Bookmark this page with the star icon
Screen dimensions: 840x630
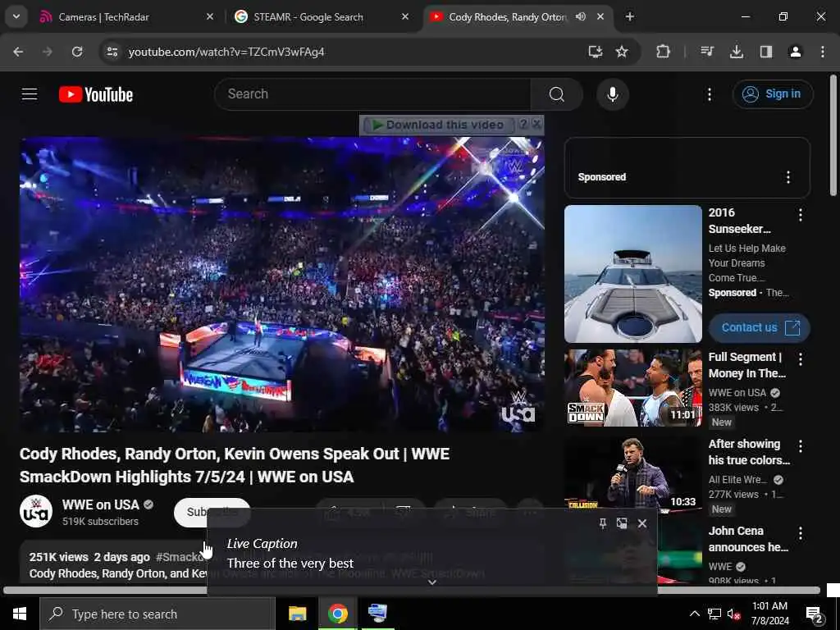(622, 52)
